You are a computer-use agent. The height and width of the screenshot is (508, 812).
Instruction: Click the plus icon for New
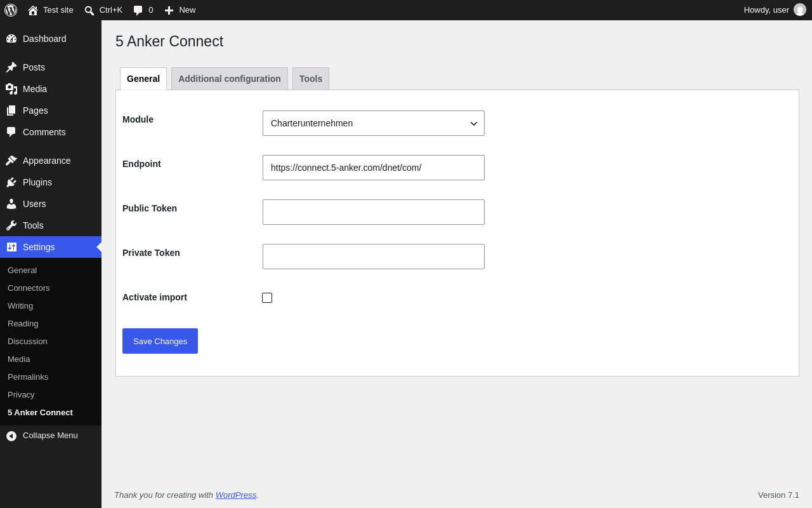[169, 10]
